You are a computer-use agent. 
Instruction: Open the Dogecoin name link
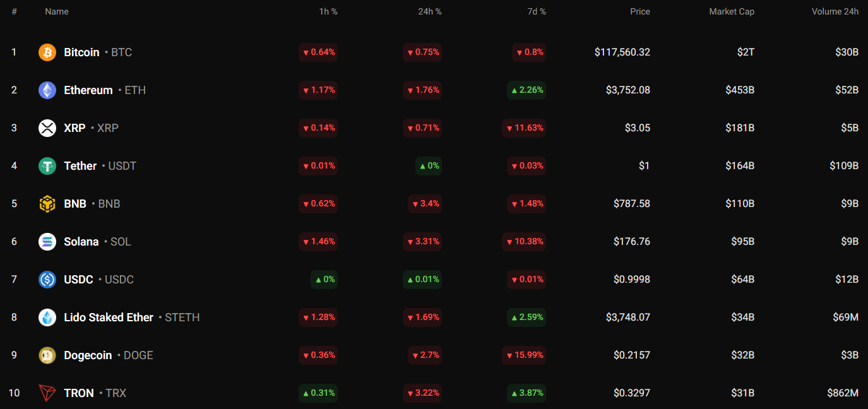click(x=88, y=355)
